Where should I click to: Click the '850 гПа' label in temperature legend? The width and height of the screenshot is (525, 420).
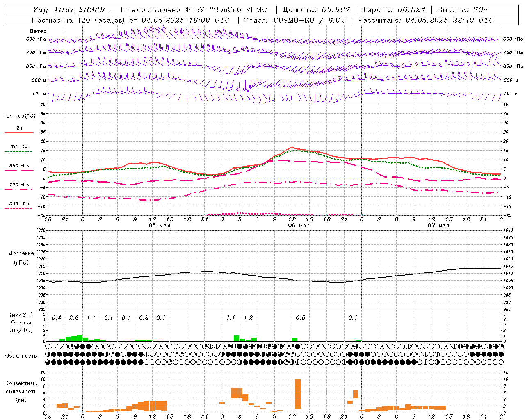pyautogui.click(x=19, y=166)
